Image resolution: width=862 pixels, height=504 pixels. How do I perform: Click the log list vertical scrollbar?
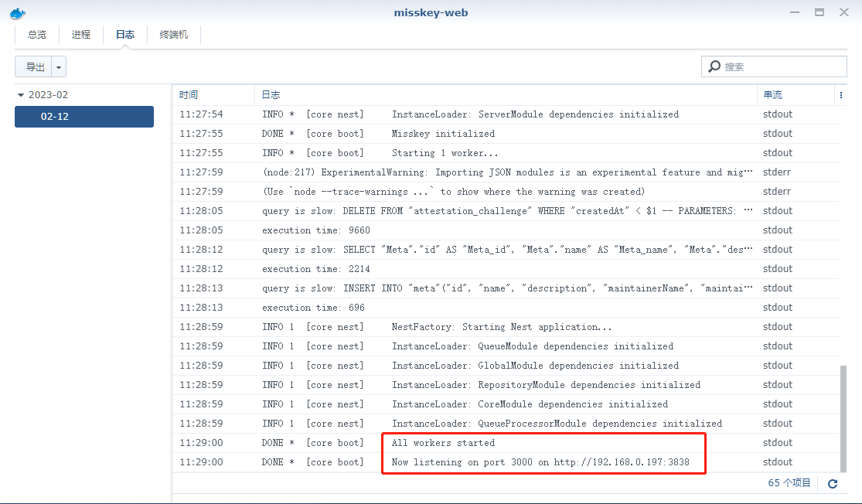(x=843, y=417)
